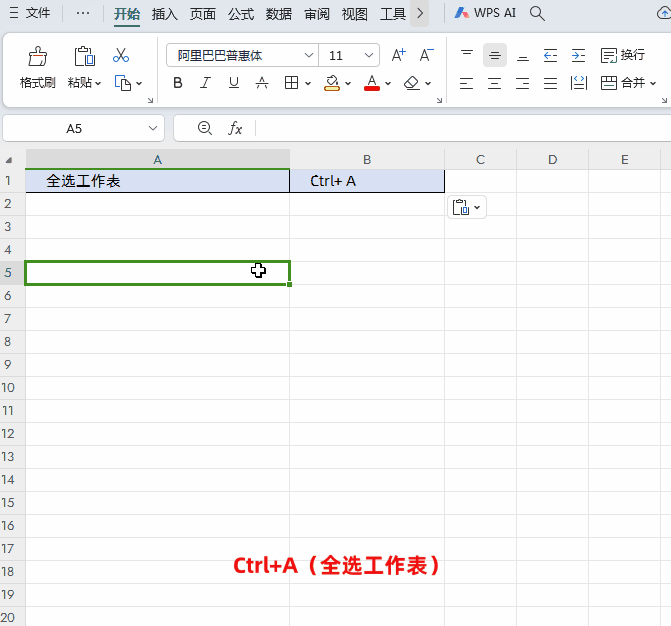Viewport: 671px width, 626px height.
Task: Click the Paste (粘贴) clipboard icon
Action: (x=84, y=56)
